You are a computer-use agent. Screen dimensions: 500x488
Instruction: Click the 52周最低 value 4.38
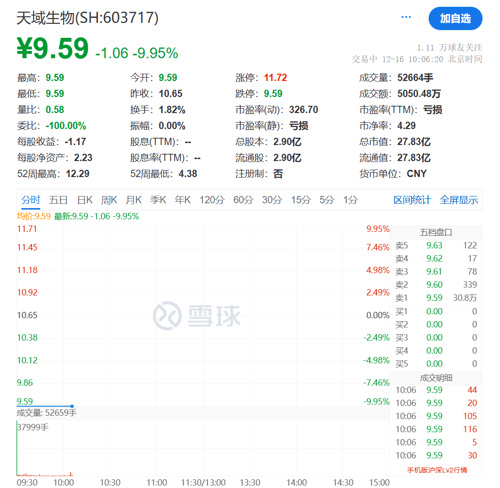click(x=188, y=174)
